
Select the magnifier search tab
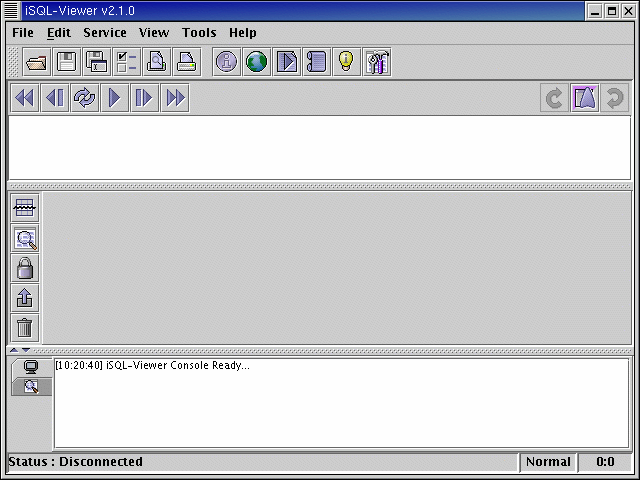pyautogui.click(x=31, y=387)
